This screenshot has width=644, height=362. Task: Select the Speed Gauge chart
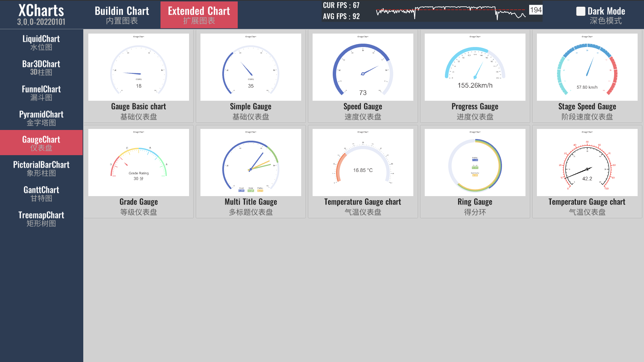[363, 76]
